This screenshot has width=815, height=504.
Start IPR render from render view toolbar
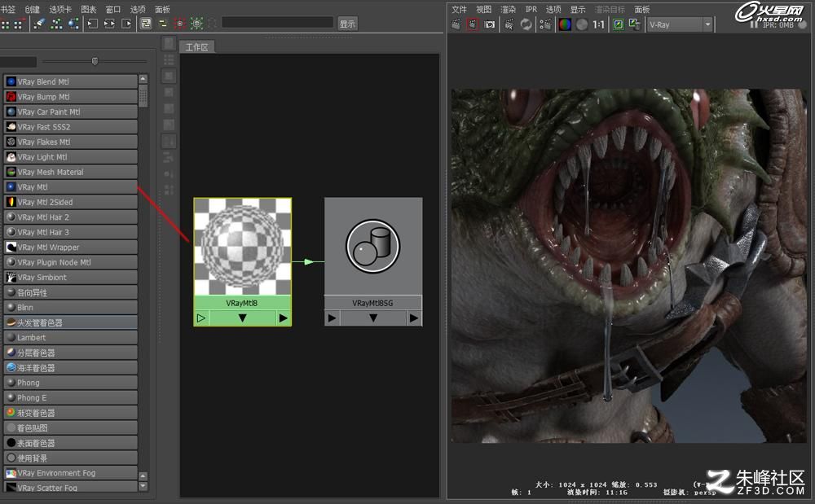509,24
